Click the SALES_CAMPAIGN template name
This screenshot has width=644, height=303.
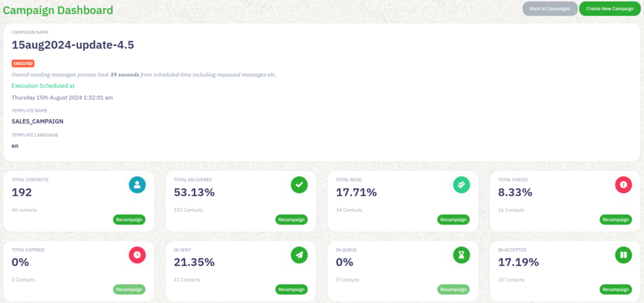tap(37, 121)
